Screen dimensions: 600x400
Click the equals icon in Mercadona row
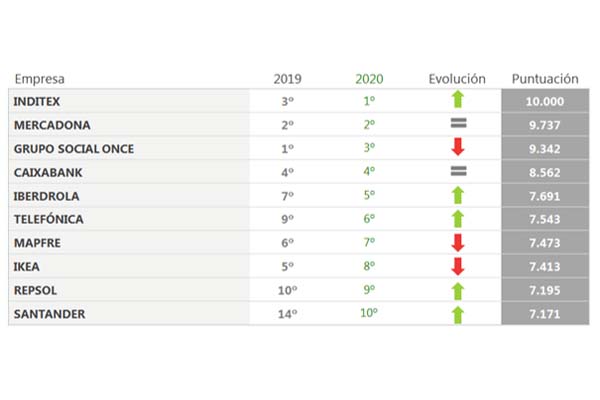tap(459, 124)
